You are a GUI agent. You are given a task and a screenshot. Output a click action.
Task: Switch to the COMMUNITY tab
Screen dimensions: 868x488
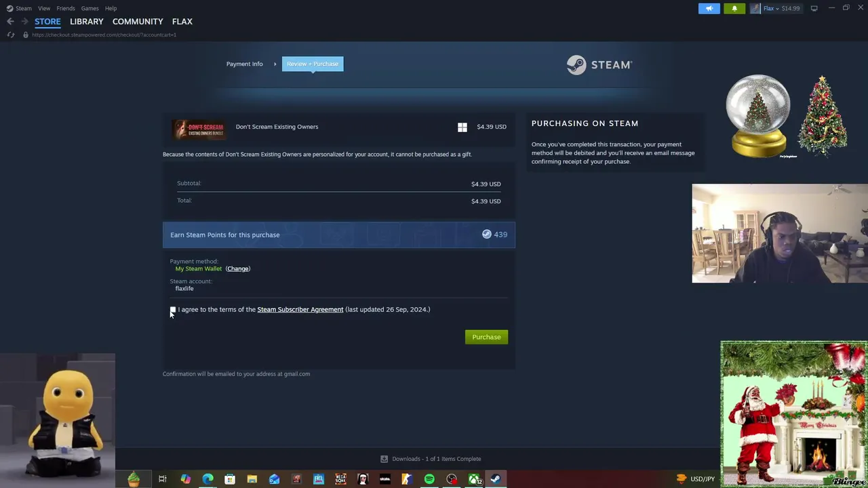[138, 22]
